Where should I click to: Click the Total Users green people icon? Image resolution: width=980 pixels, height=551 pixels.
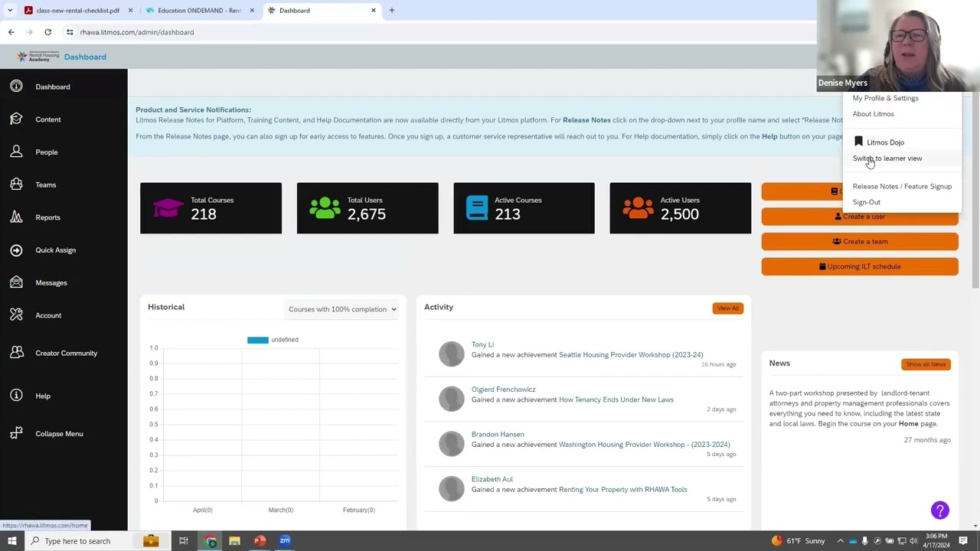pyautogui.click(x=325, y=207)
